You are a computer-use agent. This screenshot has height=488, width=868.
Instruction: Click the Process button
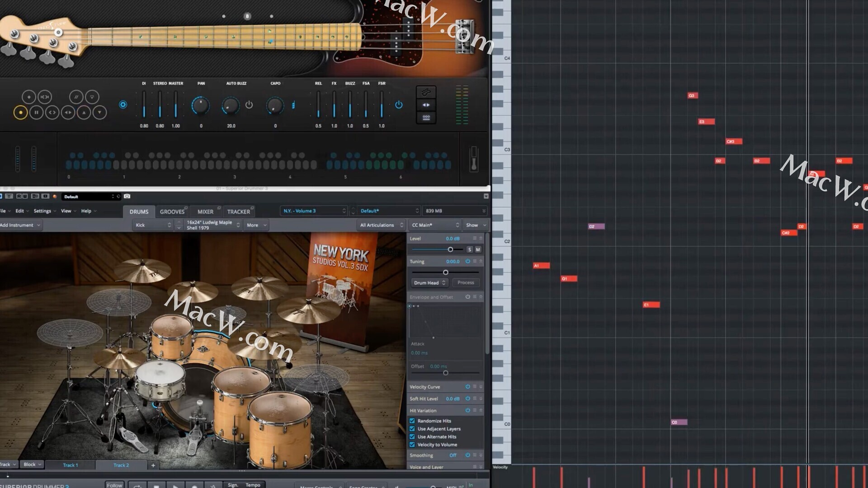point(466,283)
